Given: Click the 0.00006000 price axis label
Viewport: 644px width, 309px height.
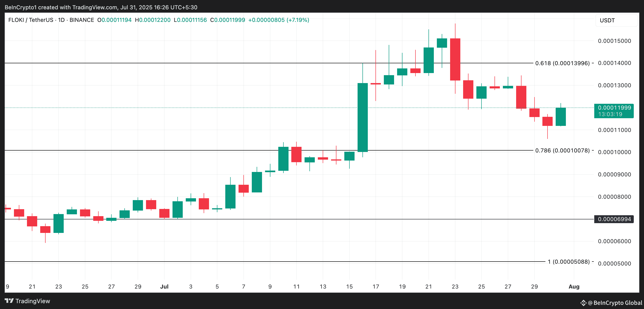Looking at the screenshot, I should (x=614, y=241).
